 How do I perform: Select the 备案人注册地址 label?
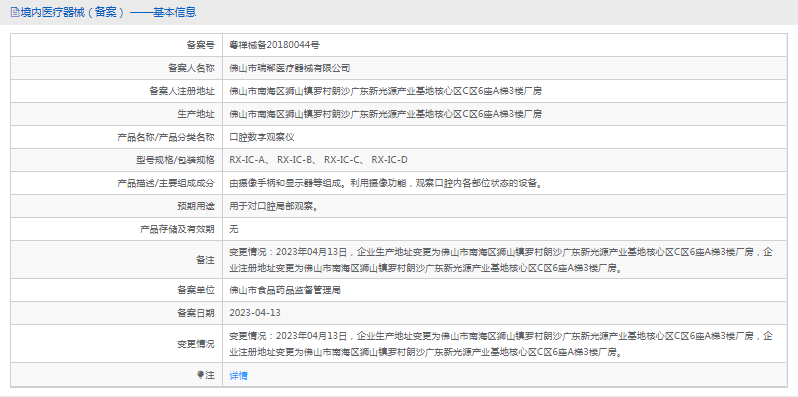click(182, 91)
